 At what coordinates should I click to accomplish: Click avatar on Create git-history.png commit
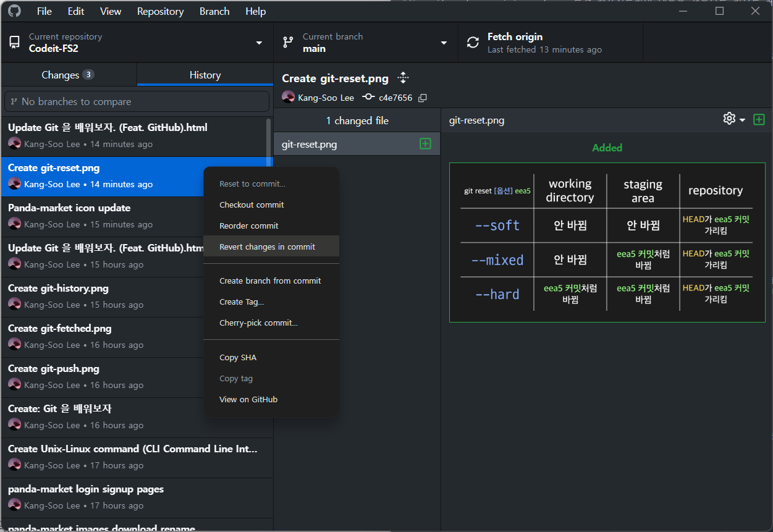15,305
